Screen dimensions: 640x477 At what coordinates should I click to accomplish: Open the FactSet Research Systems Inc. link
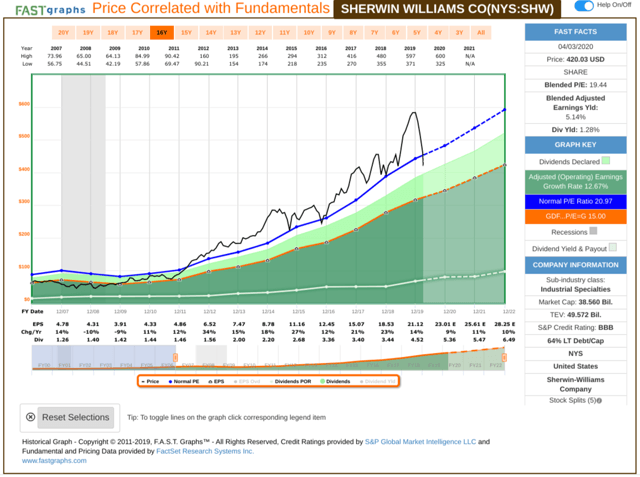click(x=205, y=451)
